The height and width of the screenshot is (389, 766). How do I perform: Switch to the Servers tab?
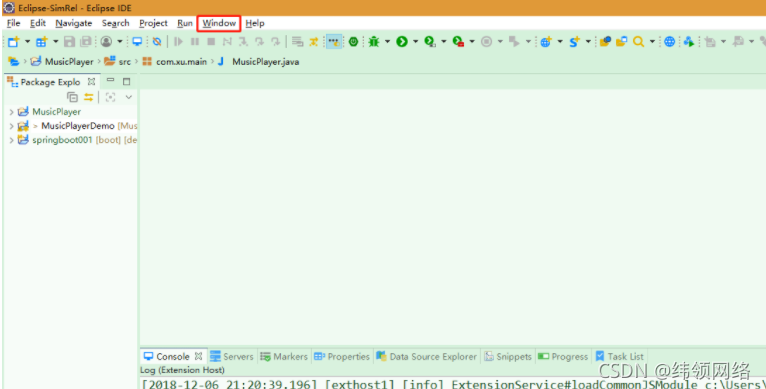pos(232,356)
